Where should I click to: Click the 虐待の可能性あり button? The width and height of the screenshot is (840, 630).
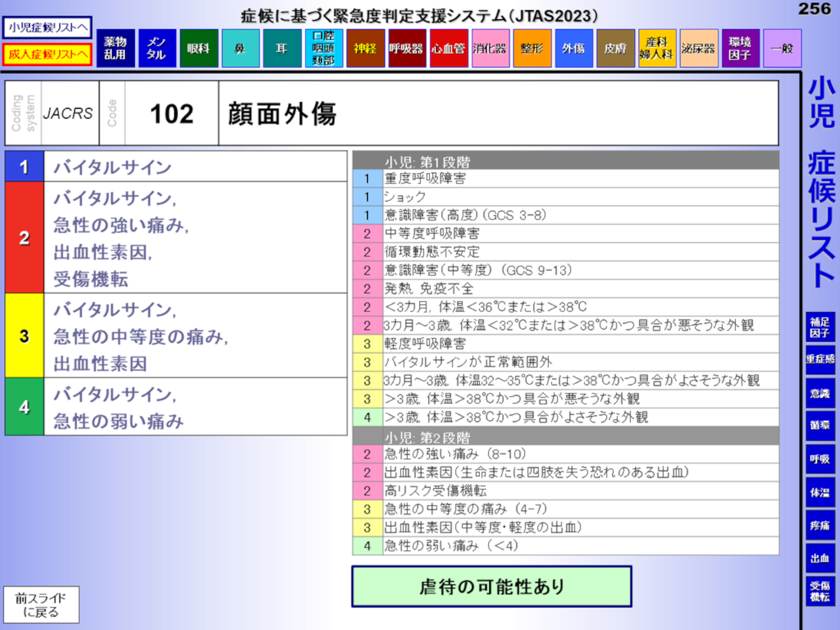click(492, 586)
